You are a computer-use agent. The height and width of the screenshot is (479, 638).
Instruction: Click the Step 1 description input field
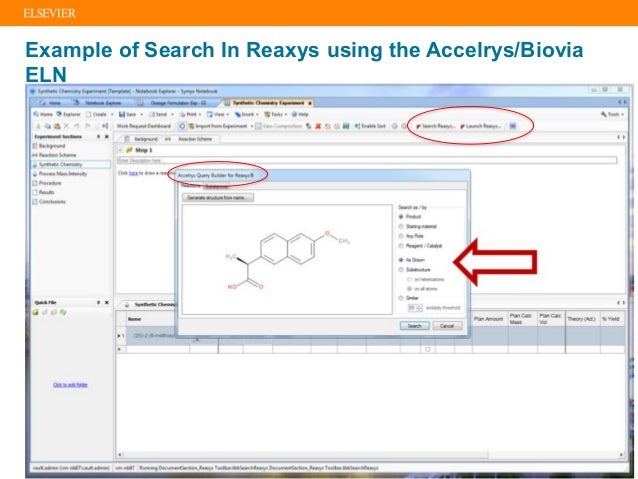click(x=367, y=160)
